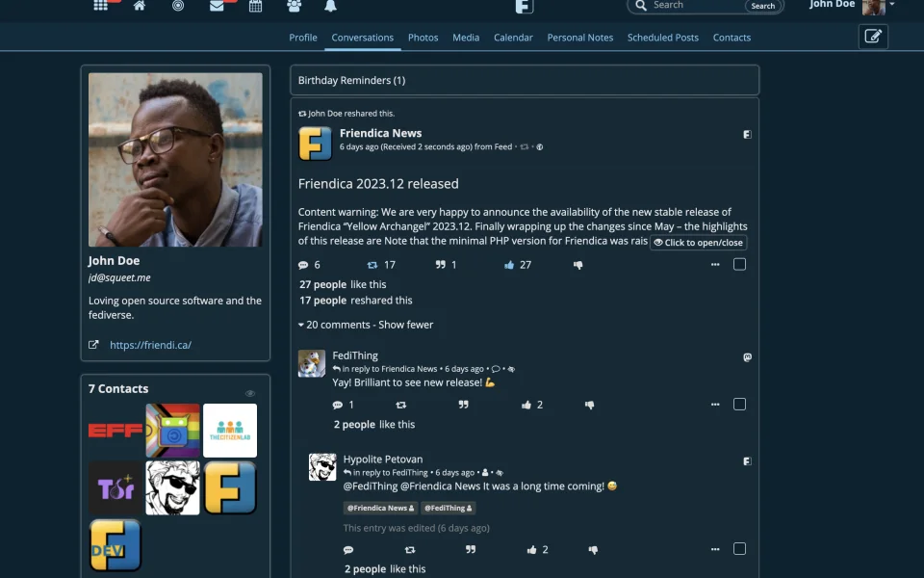924x578 pixels.
Task: Show the 27 people who liked
Action: 322,284
